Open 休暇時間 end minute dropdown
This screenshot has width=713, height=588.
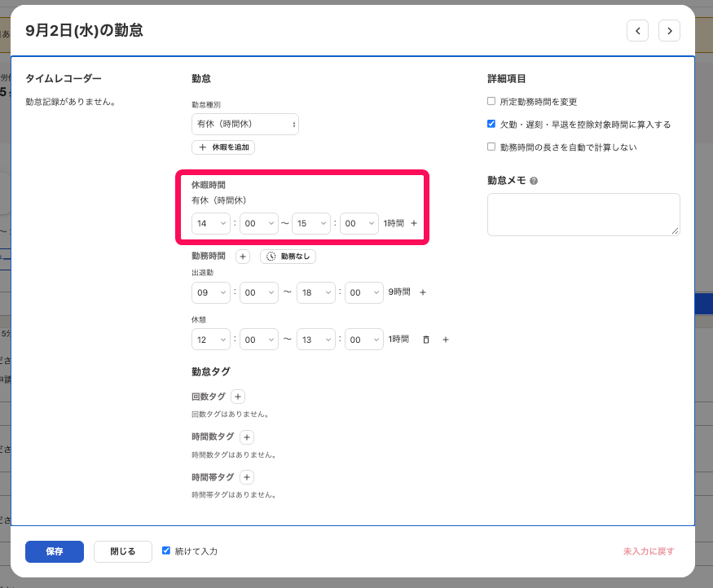point(359,224)
